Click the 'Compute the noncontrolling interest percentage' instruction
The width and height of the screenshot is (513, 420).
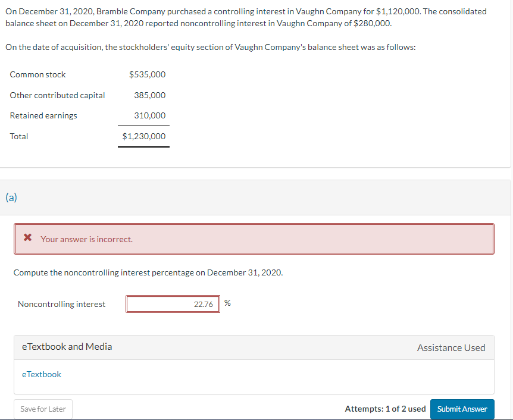(148, 272)
